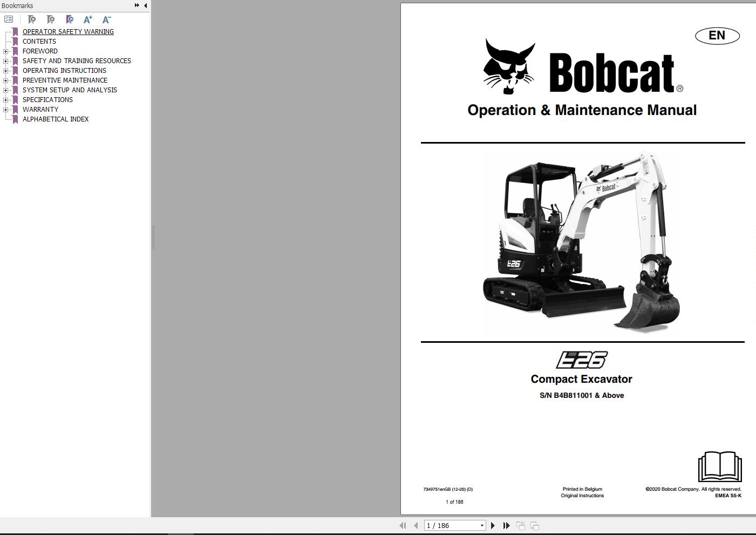
Task: Open the OPERATOR SAFETY WARNING bookmark
Action: [68, 32]
